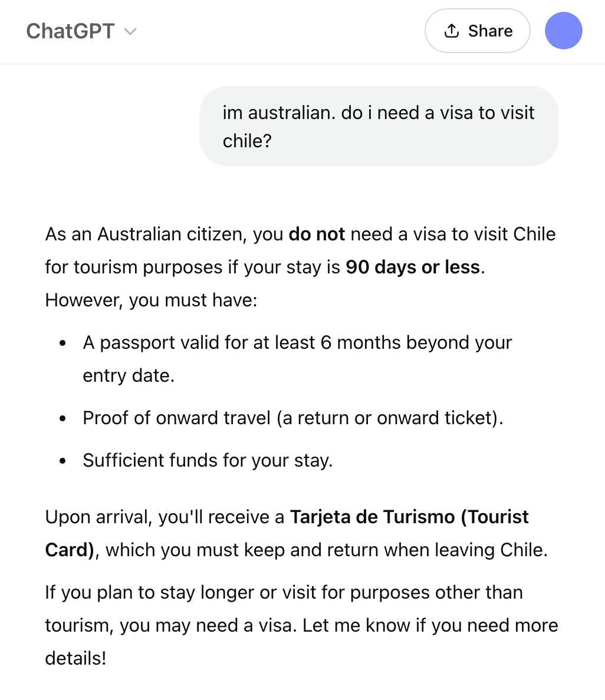This screenshot has width=605, height=700.
Task: Click the bullet dot before onward travel
Action: click(63, 419)
